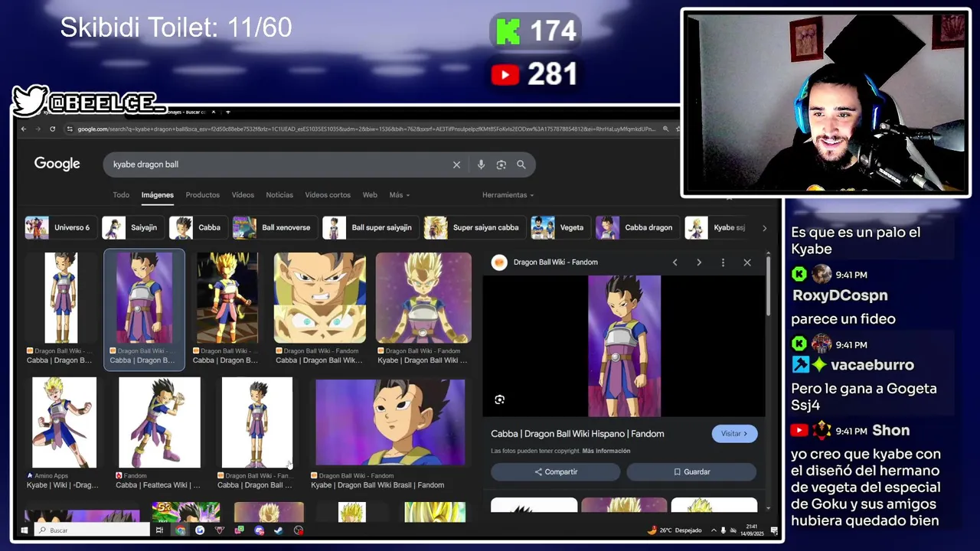980x551 pixels.
Task: Click the zoom magnifier icon in the address bar
Action: tap(665, 129)
